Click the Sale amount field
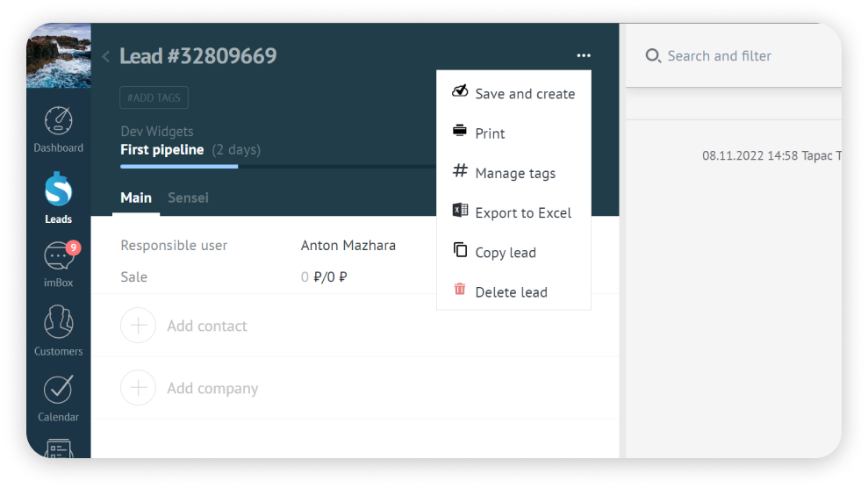Image resolution: width=868 pixels, height=488 pixels. (324, 276)
